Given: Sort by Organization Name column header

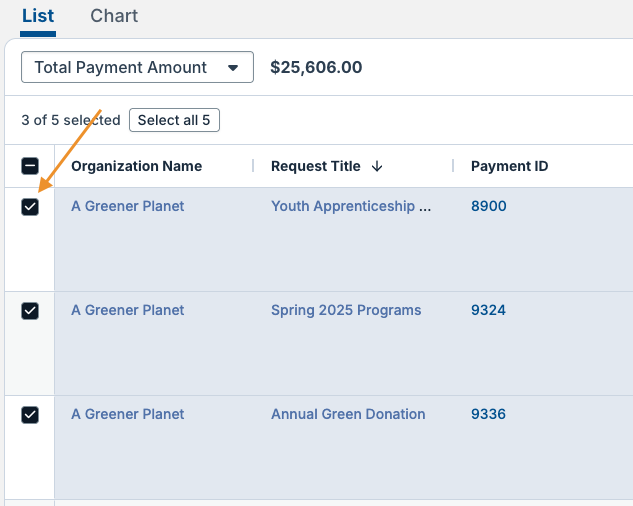Looking at the screenshot, I should [136, 166].
